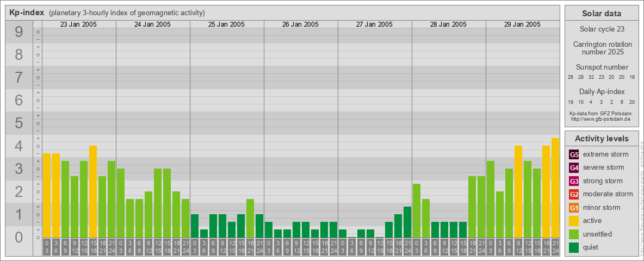The width and height of the screenshot is (644, 261).
Task: Click the '28 Jan 2005' date header
Action: (448, 24)
